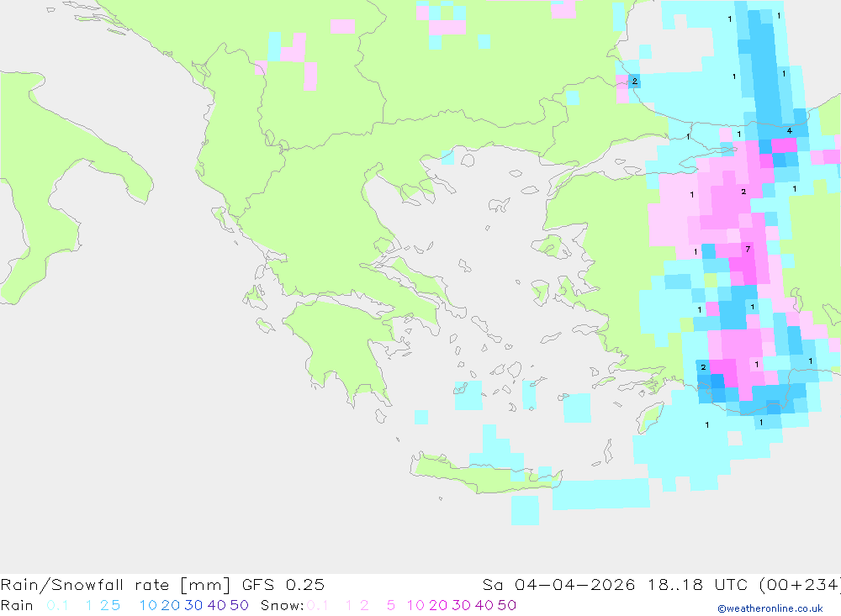
Task: Click the map value '4' near Black Sea coast
Action: 789,130
